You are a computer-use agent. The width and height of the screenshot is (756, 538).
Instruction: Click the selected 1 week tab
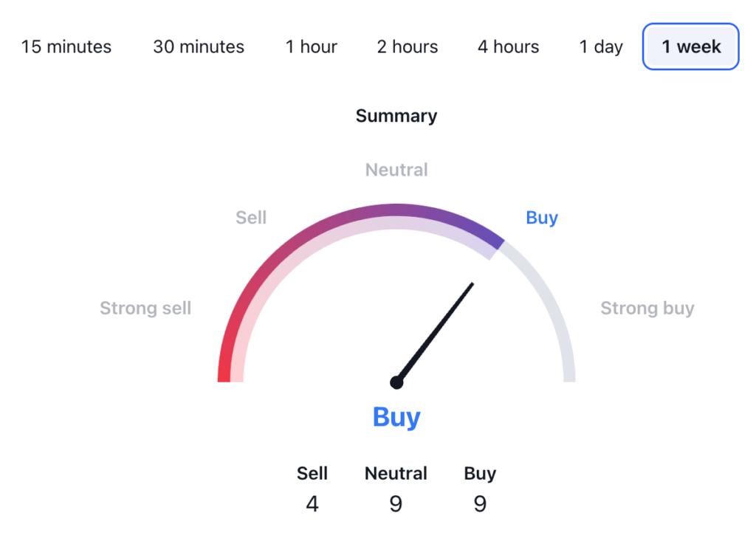[691, 46]
